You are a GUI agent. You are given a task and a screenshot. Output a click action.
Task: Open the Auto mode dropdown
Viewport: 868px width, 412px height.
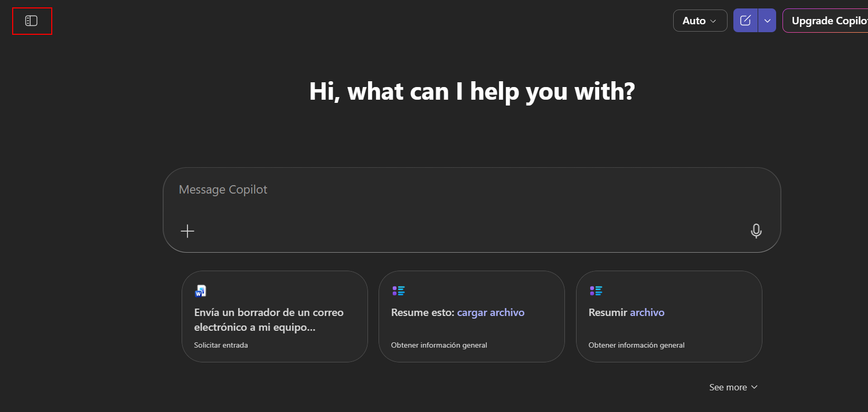click(x=700, y=21)
